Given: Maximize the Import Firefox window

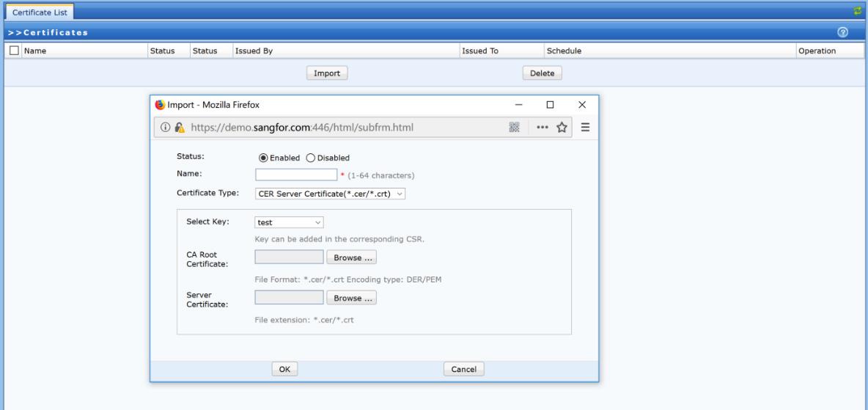Looking at the screenshot, I should (550, 105).
